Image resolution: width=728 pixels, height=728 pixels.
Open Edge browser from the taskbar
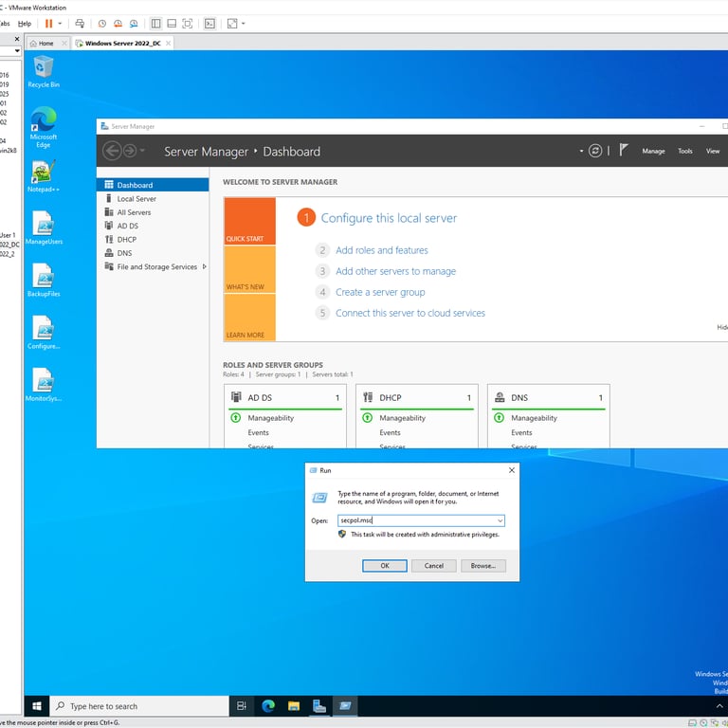(x=268, y=705)
